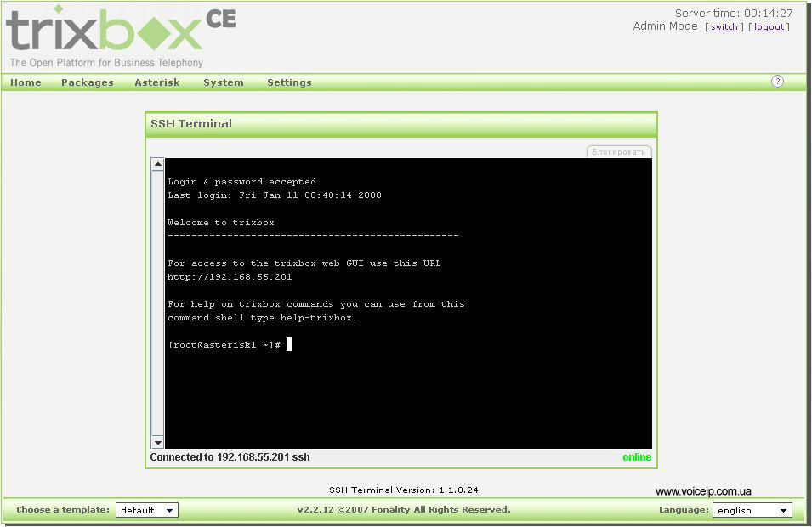
Task: Click inside the SSH terminal at the prompt
Action: (289, 344)
